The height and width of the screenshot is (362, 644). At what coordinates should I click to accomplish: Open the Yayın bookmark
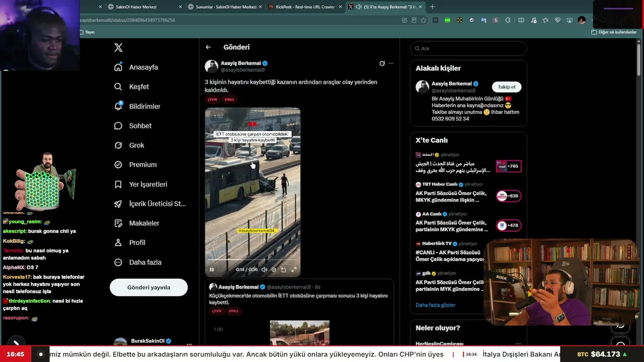click(88, 32)
